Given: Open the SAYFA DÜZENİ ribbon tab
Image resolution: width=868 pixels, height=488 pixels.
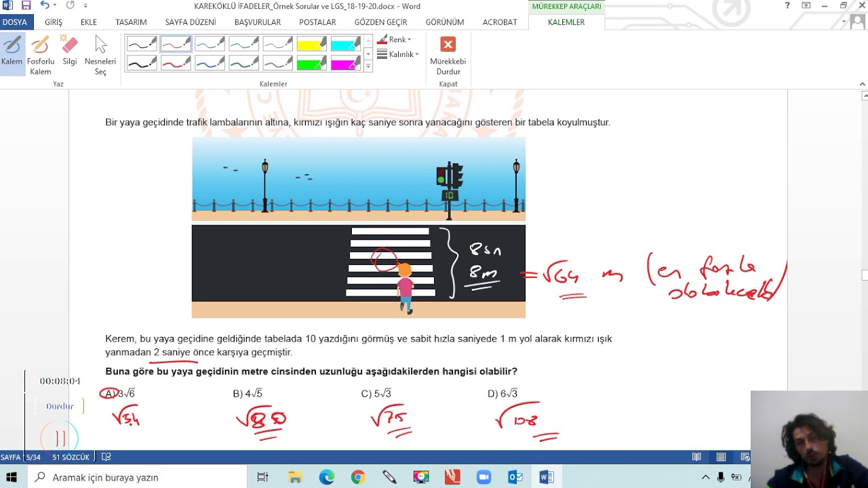Looking at the screenshot, I should (191, 22).
